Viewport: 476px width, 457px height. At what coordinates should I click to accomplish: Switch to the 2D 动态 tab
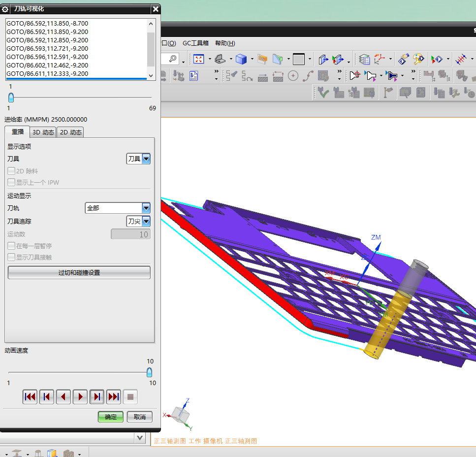pyautogui.click(x=70, y=132)
